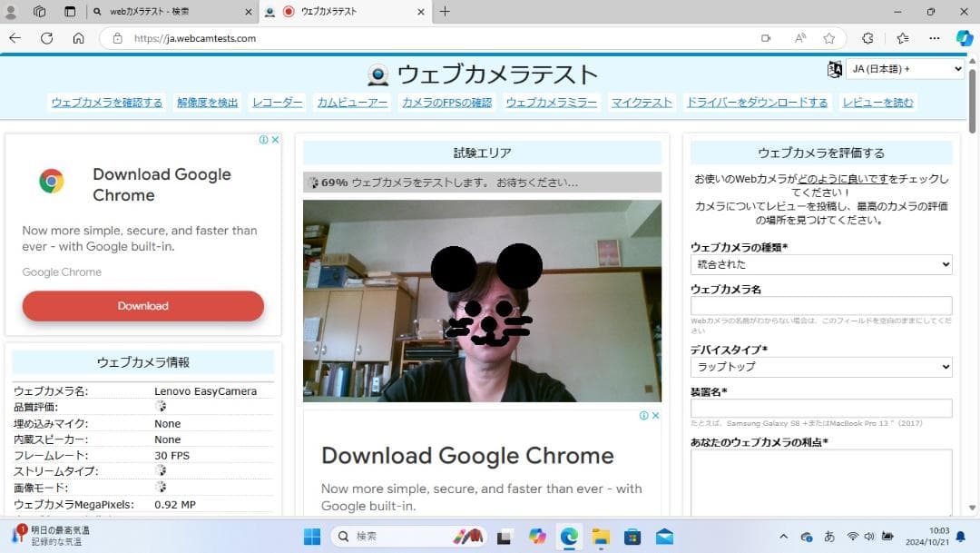Open the デバイスタイプ dropdown showing ラップトップ
Image resolution: width=980 pixels, height=553 pixels.
821,367
